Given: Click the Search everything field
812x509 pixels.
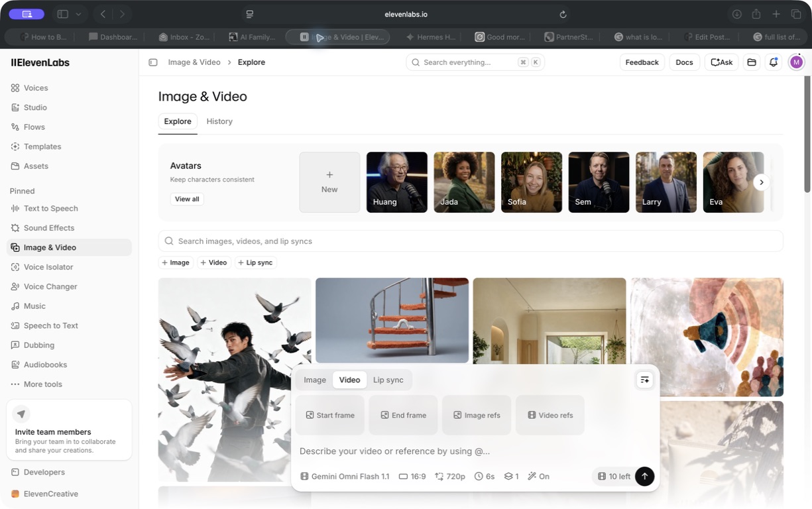Looking at the screenshot, I should pyautogui.click(x=475, y=62).
